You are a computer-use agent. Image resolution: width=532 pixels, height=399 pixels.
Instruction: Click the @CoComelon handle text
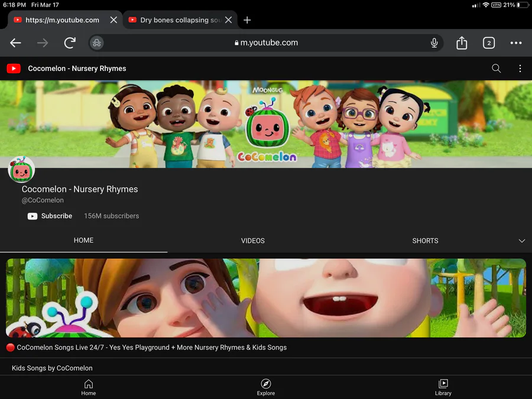(43, 200)
